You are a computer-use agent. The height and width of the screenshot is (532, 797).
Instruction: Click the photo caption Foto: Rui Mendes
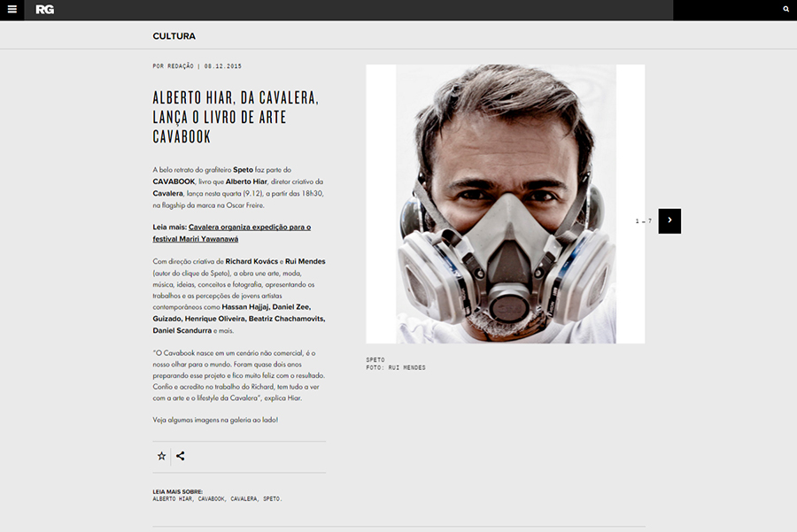point(396,367)
